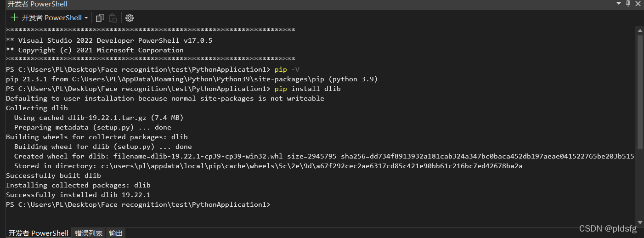The image size is (644, 238).
Task: Click 'Installing collected packages: dlib' line
Action: pos(78,185)
